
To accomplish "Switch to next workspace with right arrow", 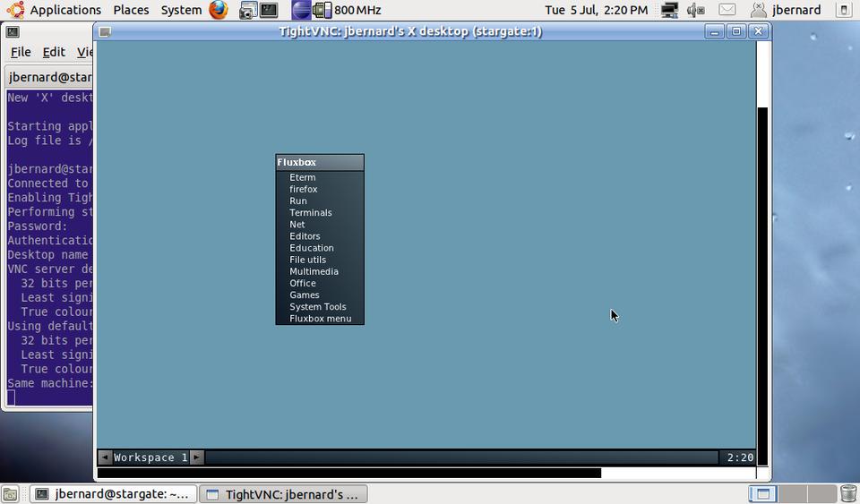I will (x=197, y=457).
